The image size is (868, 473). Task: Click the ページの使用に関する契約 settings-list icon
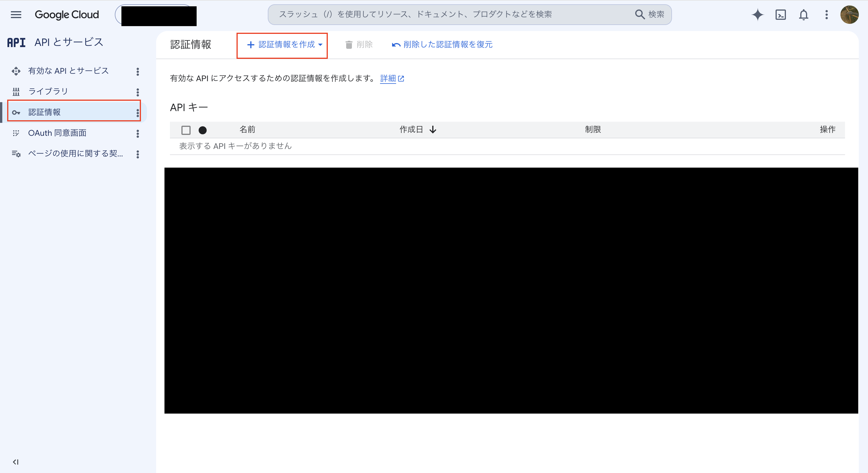coord(16,154)
